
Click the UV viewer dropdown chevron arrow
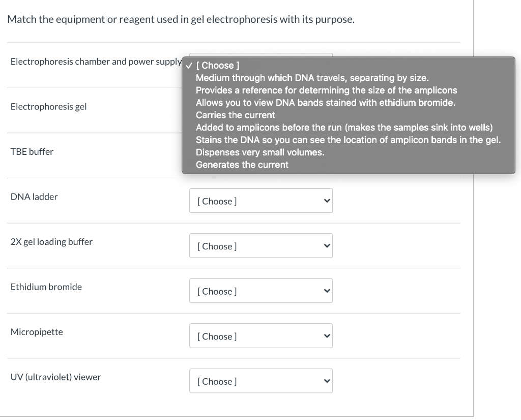coord(327,381)
